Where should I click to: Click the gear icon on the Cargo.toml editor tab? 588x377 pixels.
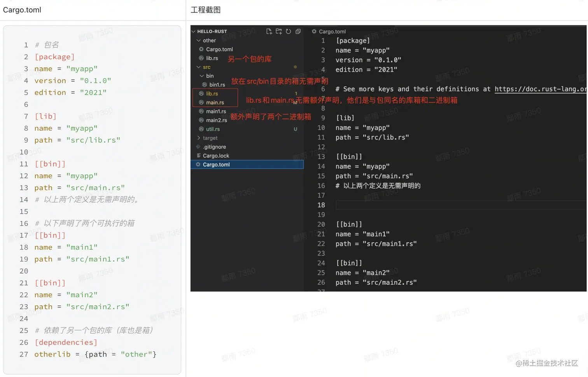point(314,32)
